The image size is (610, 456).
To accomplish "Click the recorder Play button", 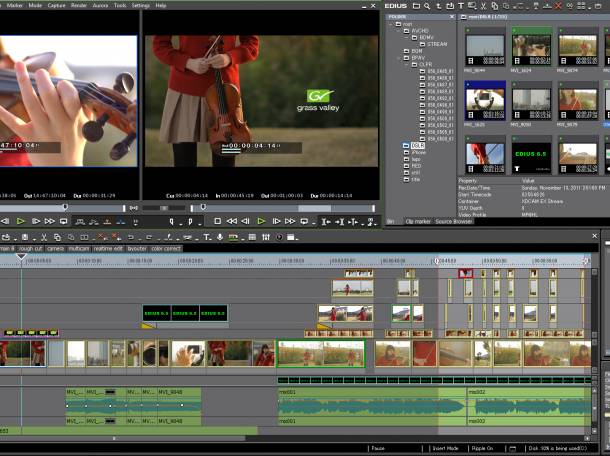I will pos(261,221).
